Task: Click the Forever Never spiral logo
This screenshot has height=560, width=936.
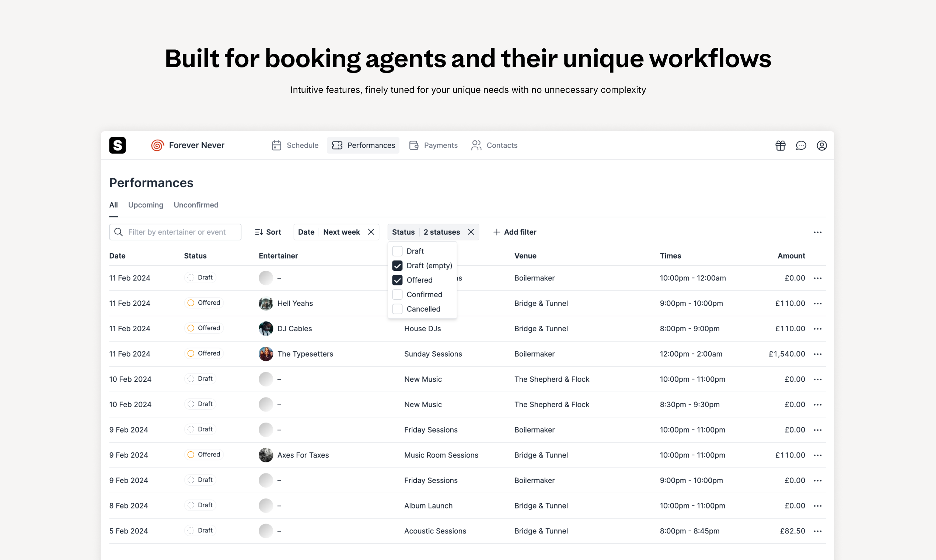Action: click(157, 145)
